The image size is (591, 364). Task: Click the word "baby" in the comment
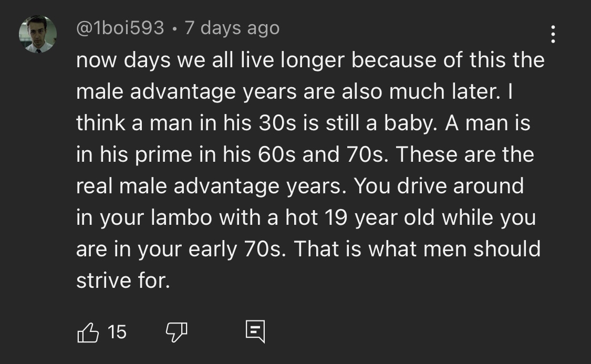[407, 123]
